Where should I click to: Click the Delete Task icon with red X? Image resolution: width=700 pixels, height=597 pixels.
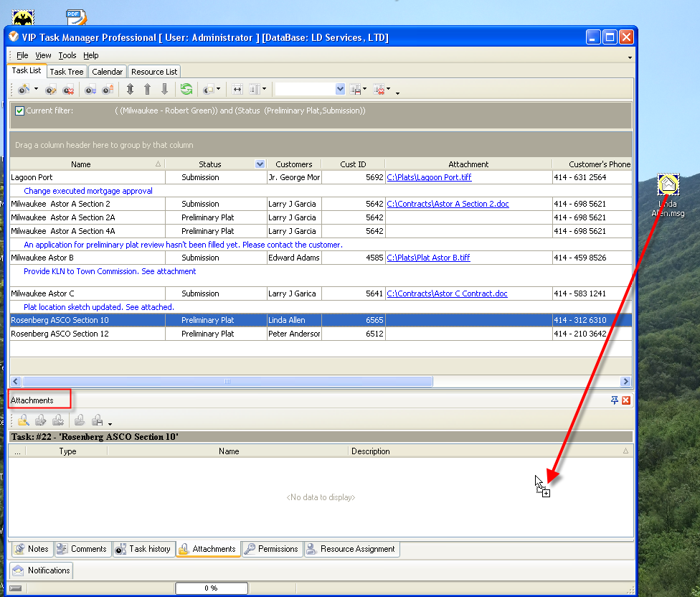68,90
